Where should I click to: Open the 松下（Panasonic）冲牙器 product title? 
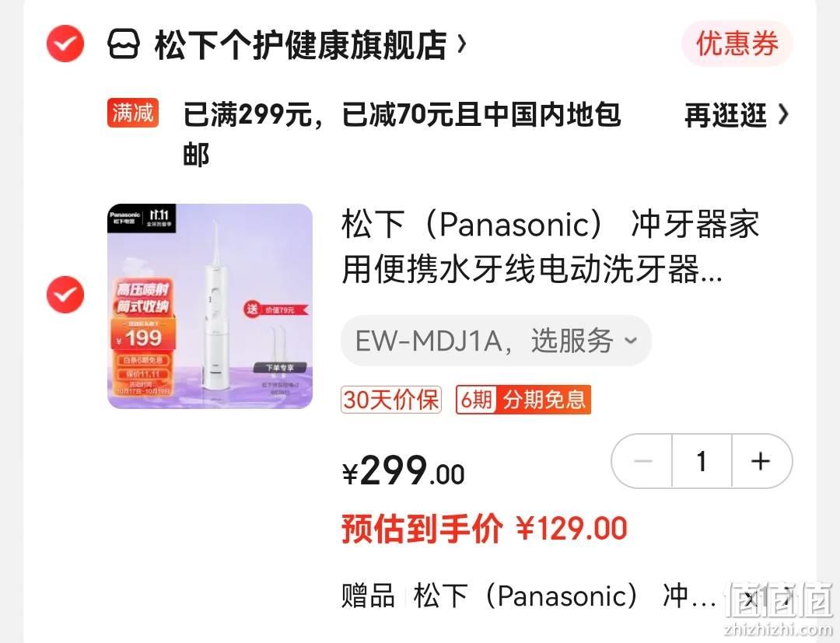[550, 246]
